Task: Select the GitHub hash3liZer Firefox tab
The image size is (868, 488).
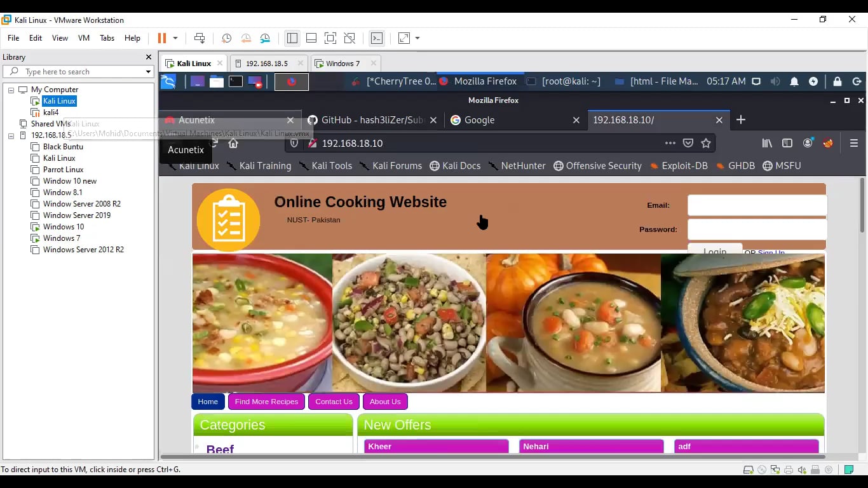Action: point(372,119)
